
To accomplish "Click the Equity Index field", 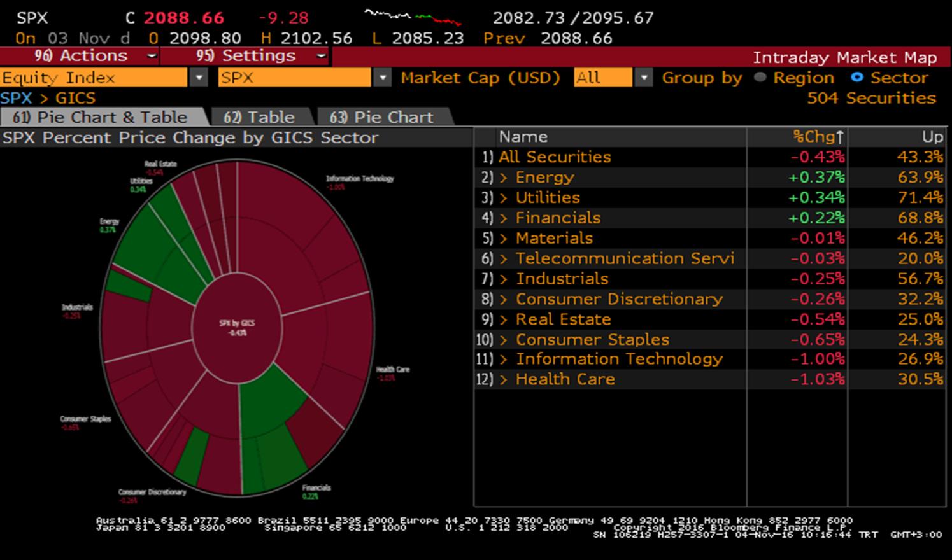I will [94, 78].
